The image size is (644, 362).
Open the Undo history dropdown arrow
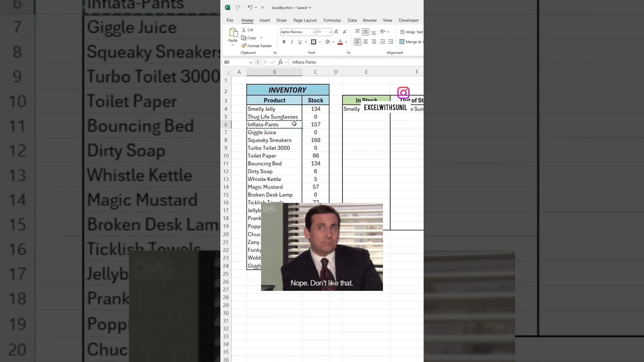point(256,8)
